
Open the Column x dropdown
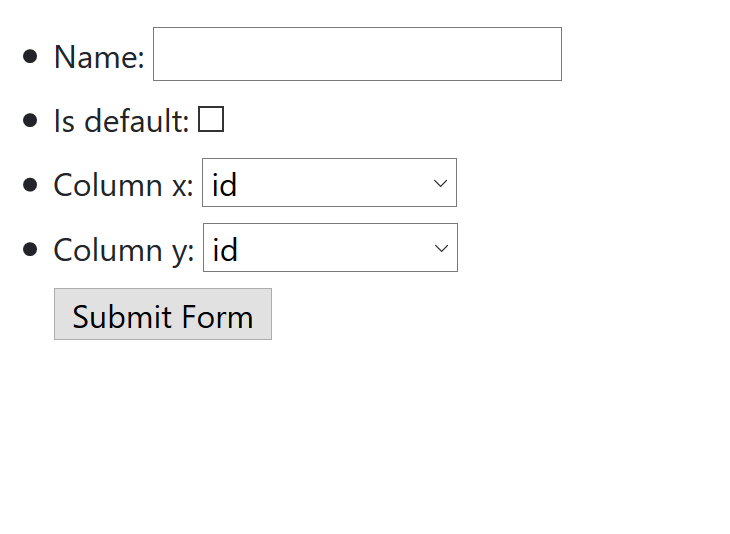coord(329,183)
